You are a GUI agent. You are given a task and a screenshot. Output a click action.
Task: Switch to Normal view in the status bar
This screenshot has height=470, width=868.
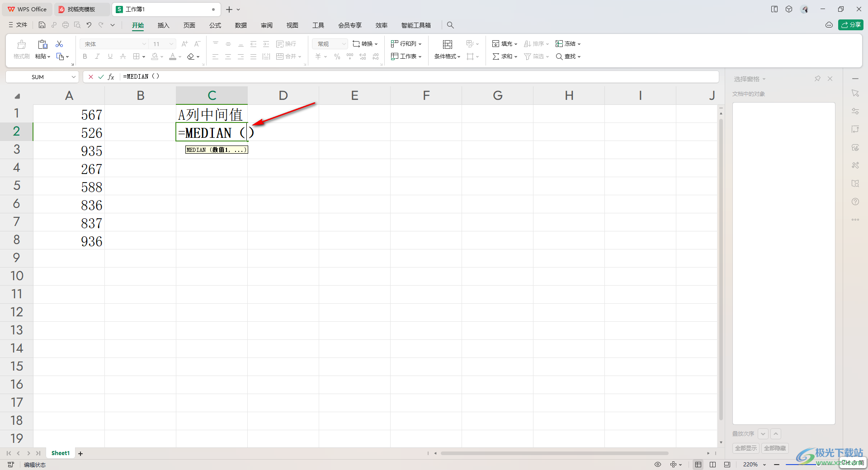(x=698, y=465)
